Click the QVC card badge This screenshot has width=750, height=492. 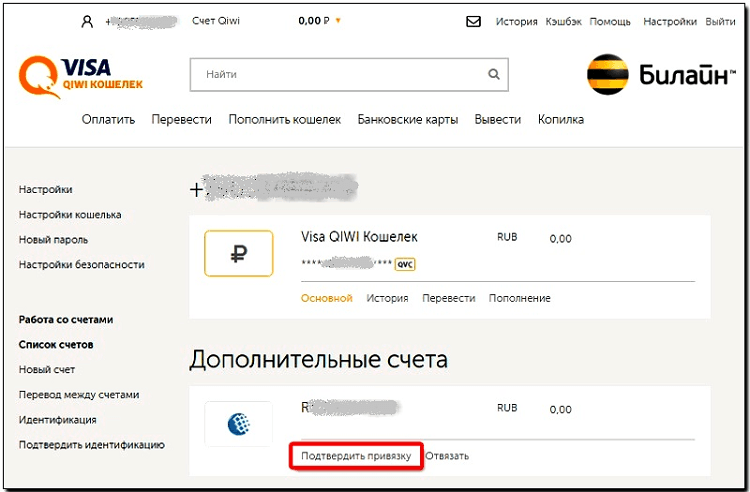[405, 264]
